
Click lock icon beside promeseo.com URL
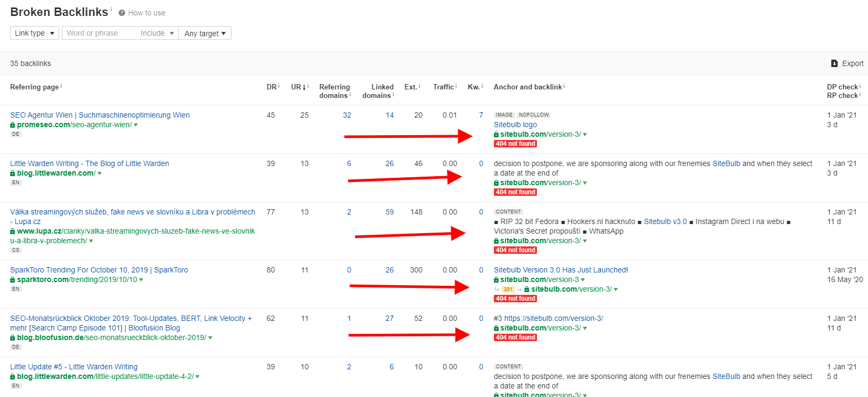tap(13, 125)
